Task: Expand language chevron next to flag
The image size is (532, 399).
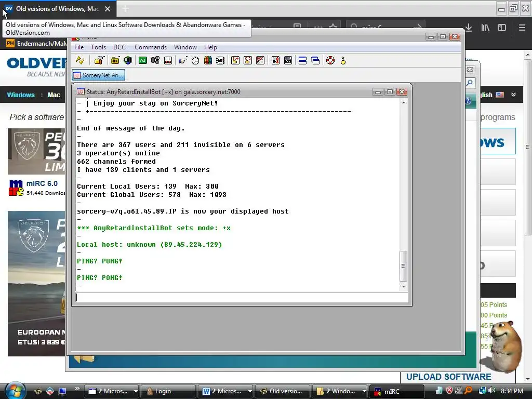Action: pos(513,95)
